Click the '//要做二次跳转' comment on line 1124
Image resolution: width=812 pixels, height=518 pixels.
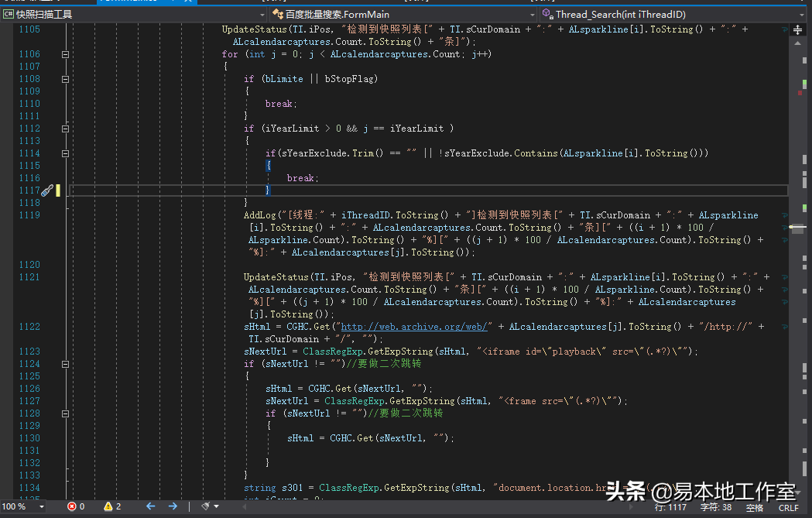click(384, 364)
